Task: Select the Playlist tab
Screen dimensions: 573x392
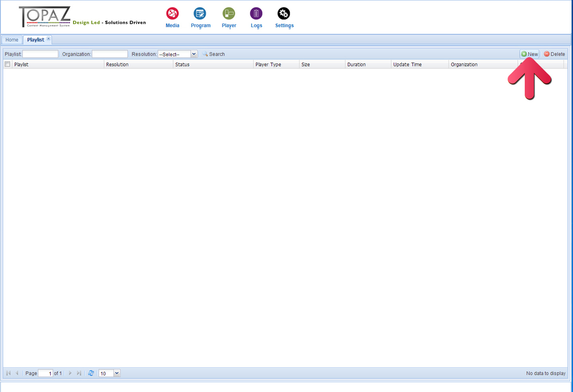Action: pos(36,40)
